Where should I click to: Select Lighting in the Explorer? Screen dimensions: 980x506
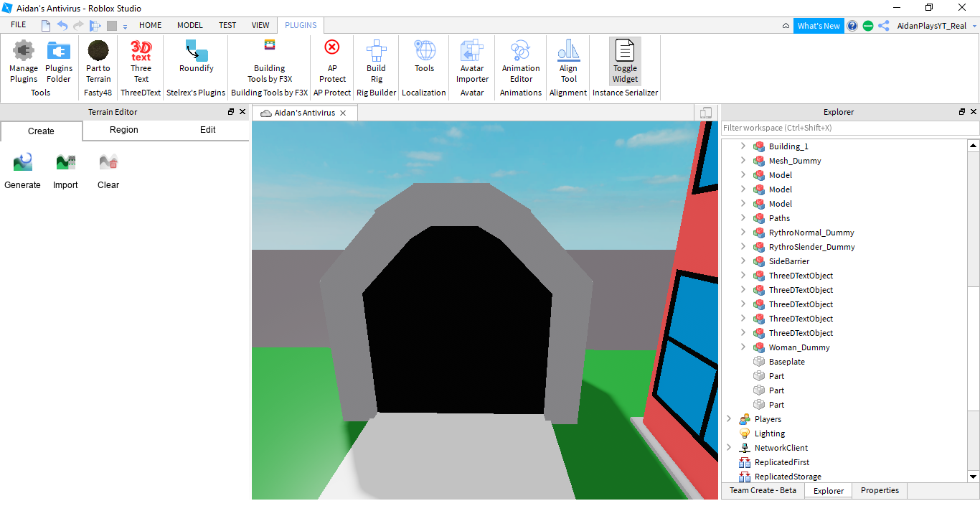tap(769, 433)
